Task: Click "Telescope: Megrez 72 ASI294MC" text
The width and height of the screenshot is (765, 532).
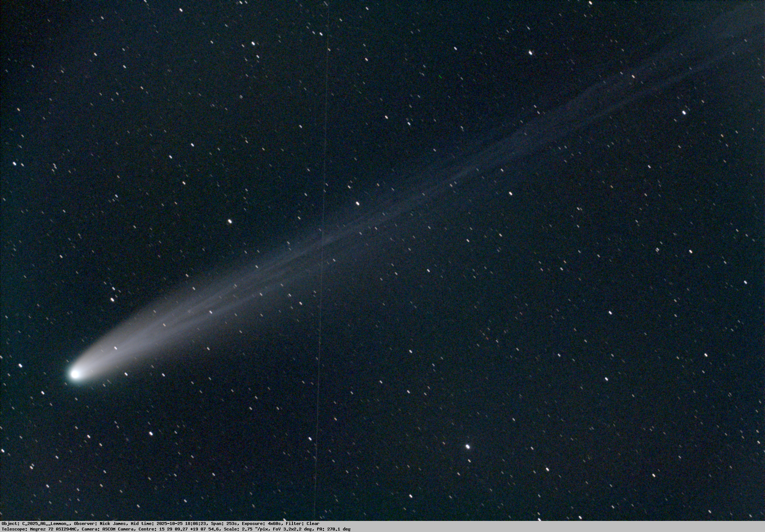Action: (x=39, y=529)
